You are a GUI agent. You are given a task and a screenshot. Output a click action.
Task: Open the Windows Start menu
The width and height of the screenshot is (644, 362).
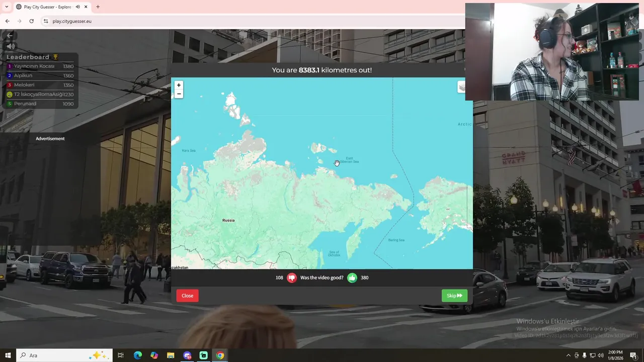pyautogui.click(x=8, y=355)
